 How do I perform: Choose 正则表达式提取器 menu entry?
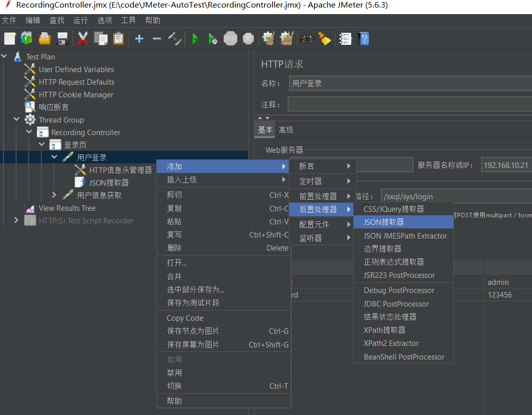click(404, 262)
